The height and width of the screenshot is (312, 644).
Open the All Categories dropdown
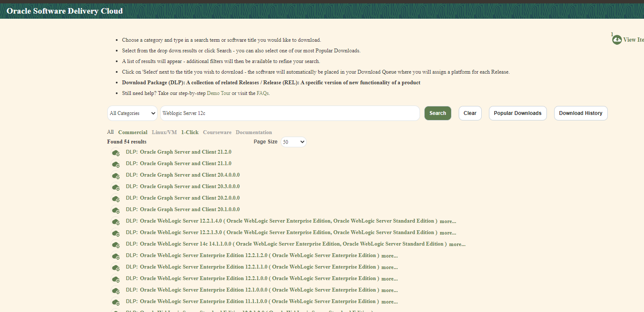click(x=132, y=113)
